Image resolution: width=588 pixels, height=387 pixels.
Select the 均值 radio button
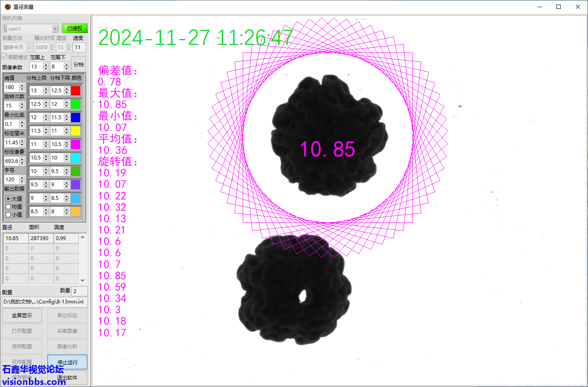coord(8,207)
